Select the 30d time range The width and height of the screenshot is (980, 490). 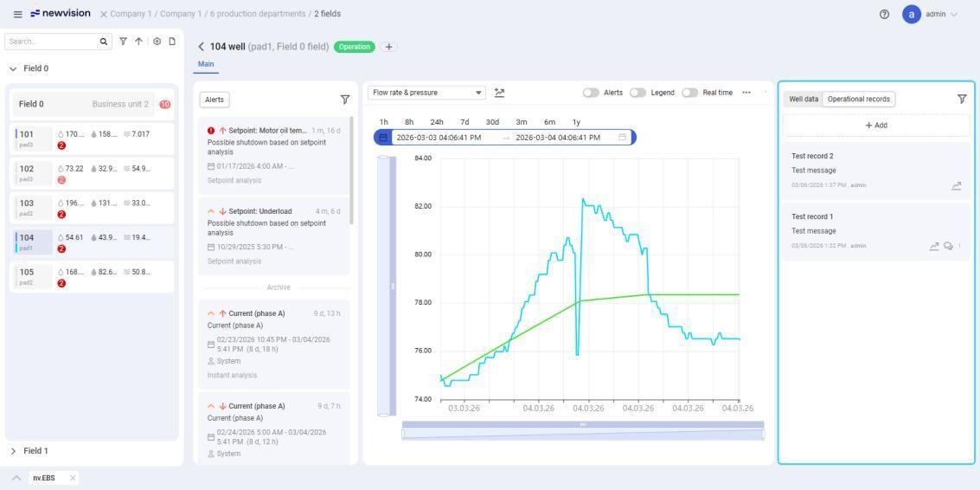492,122
